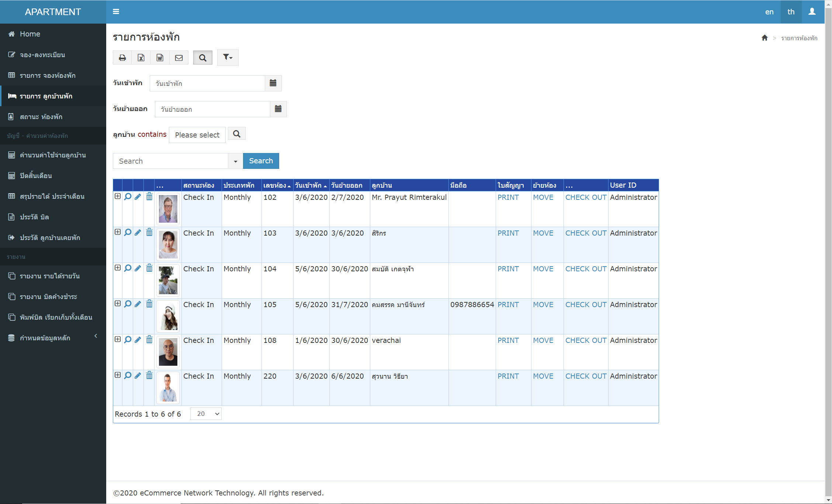
Task: Focus the วันเข้าพัก date input field
Action: click(x=207, y=83)
